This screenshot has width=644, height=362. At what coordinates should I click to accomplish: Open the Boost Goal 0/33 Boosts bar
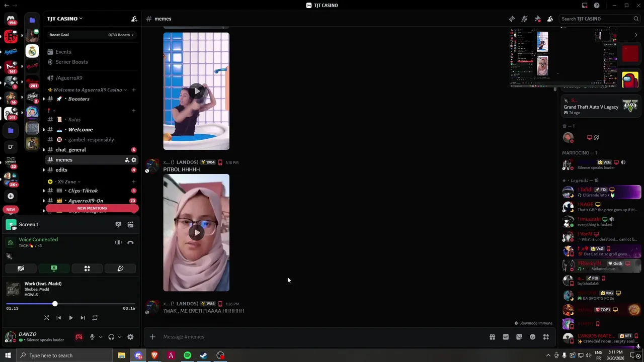tap(92, 35)
